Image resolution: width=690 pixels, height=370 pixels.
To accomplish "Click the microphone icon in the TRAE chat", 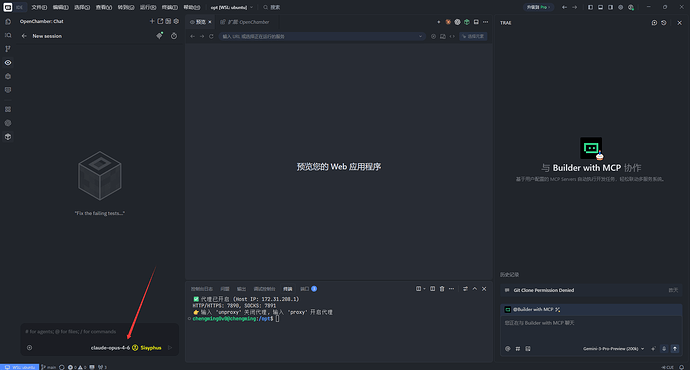I will pyautogui.click(x=664, y=348).
